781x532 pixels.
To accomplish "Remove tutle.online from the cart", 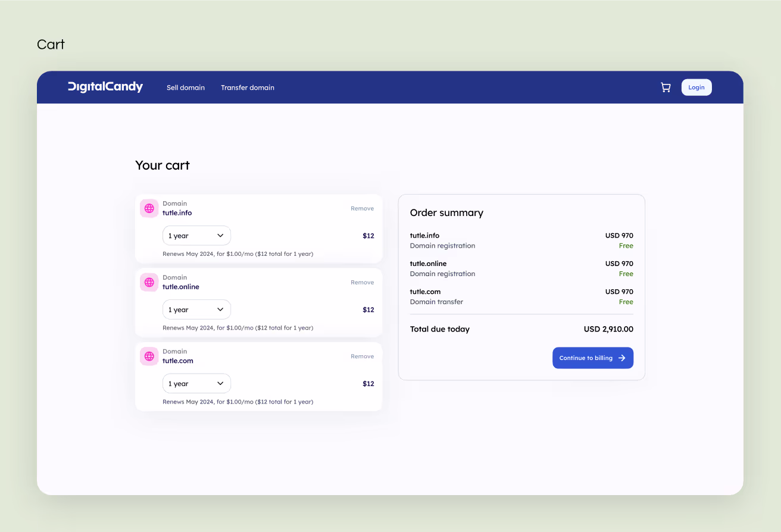I will (362, 282).
